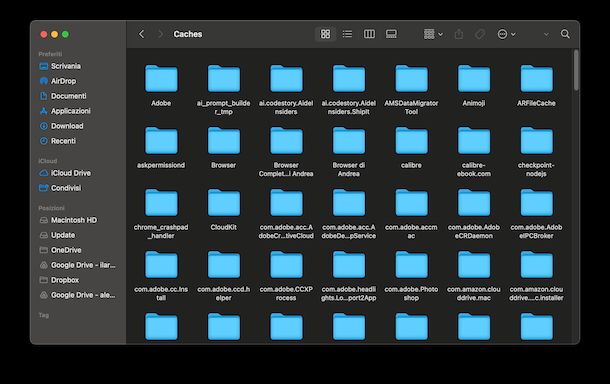This screenshot has height=384, width=610.
Task: Select the calibre folder
Action: click(412, 141)
